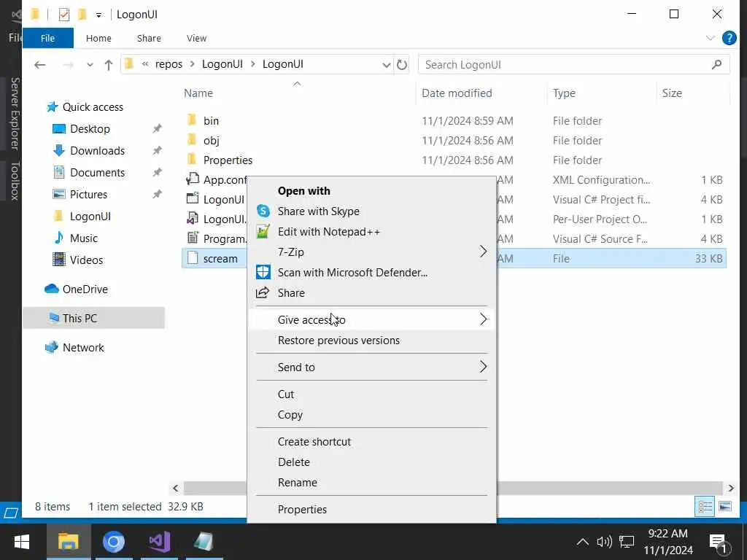Go back with the left arrow
This screenshot has width=747, height=560.
(x=40, y=64)
